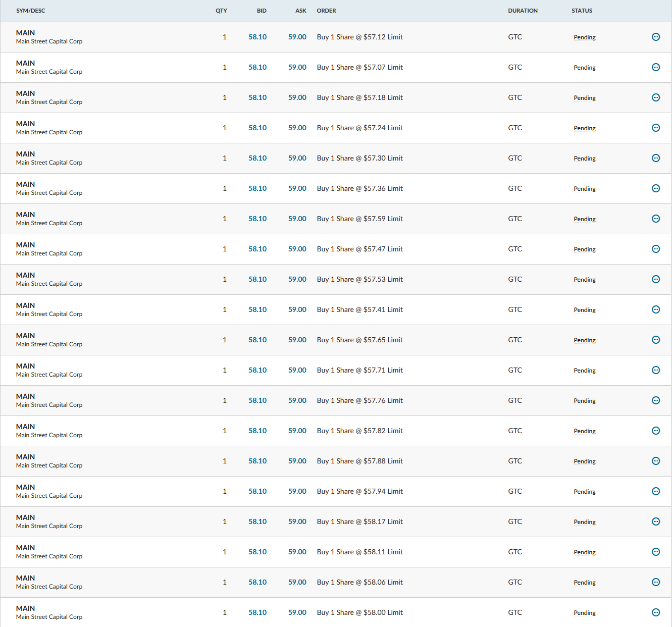
Task: Open actions menu for $57.18 Limit order
Action: point(656,97)
